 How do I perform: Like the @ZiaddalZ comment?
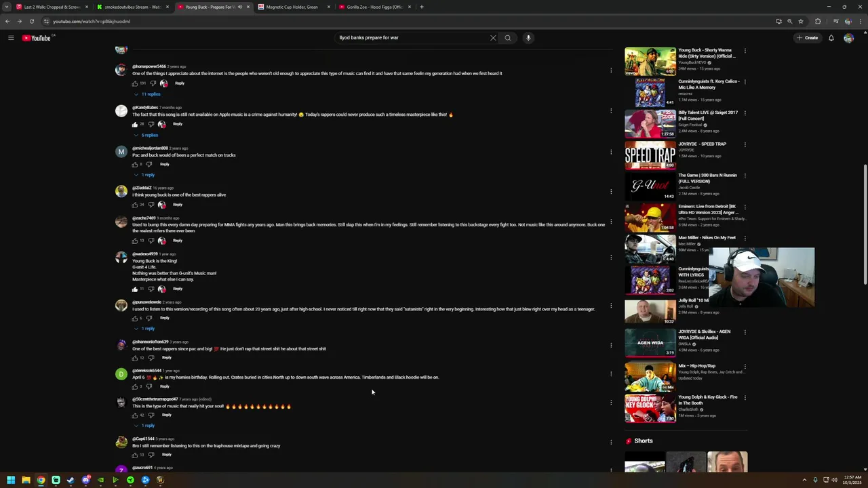click(x=135, y=204)
